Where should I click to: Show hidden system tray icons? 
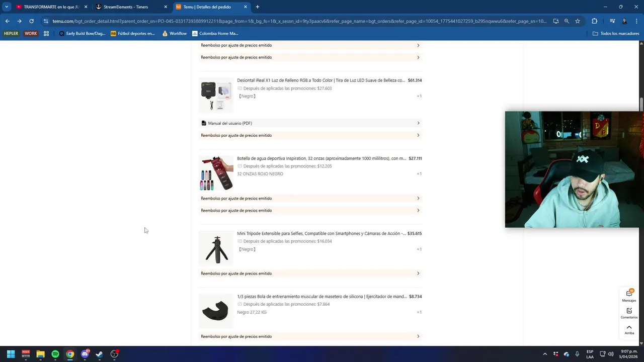[x=545, y=354]
